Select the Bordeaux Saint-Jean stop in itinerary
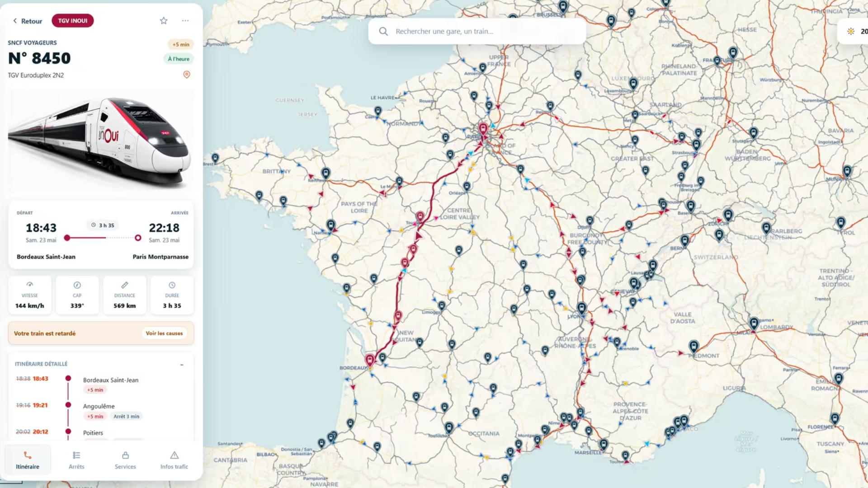 tap(111, 380)
